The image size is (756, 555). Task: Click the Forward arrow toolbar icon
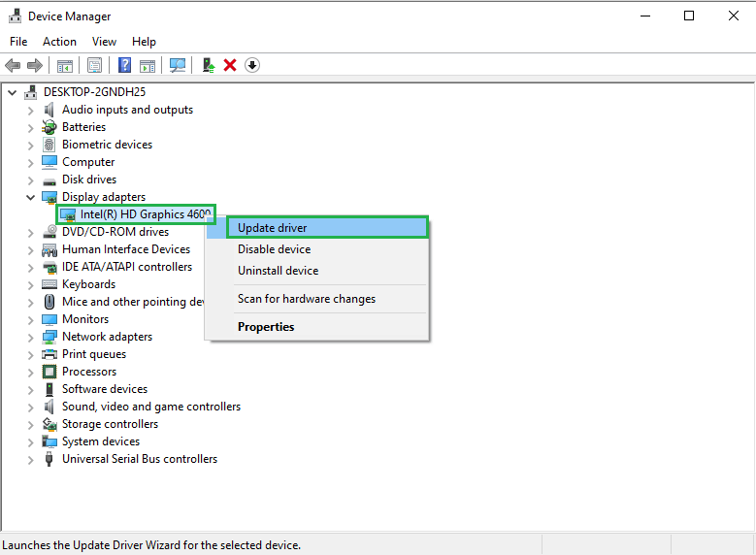pos(35,65)
